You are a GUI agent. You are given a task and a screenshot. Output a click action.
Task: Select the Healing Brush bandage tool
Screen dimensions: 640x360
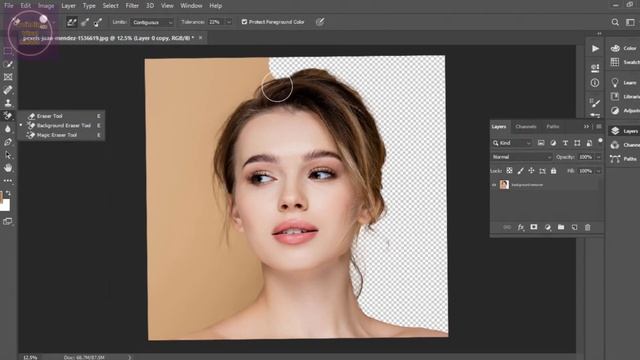8,90
